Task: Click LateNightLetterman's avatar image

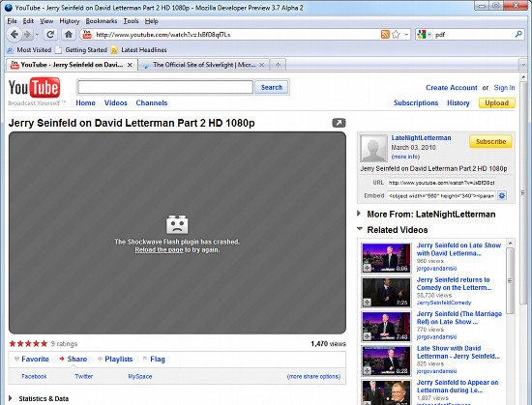Action: click(373, 148)
